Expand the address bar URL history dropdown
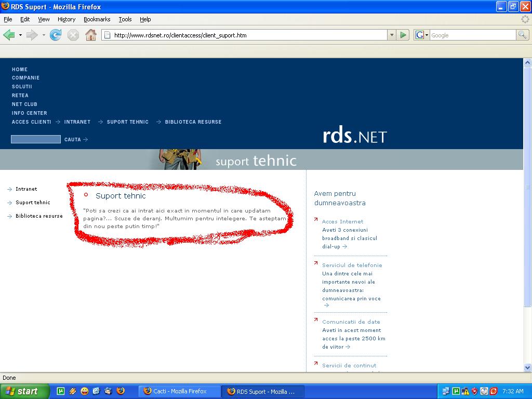Image resolution: width=532 pixels, height=399 pixels. [x=392, y=35]
